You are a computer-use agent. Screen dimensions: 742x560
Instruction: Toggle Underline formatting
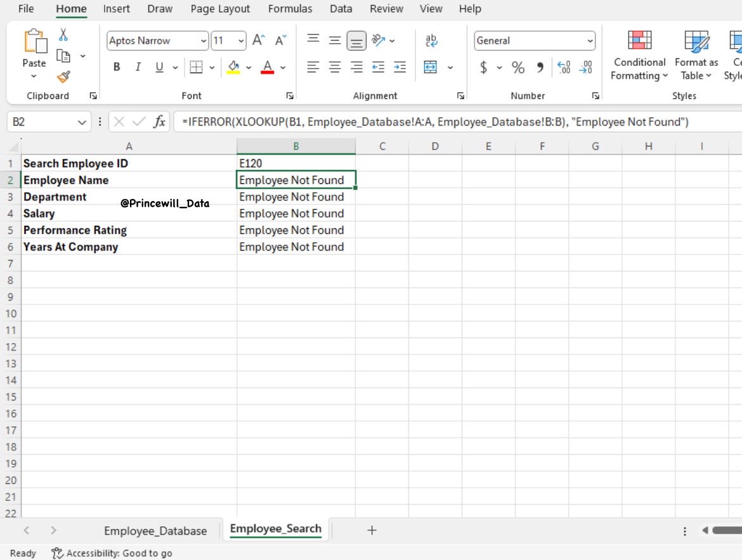159,67
